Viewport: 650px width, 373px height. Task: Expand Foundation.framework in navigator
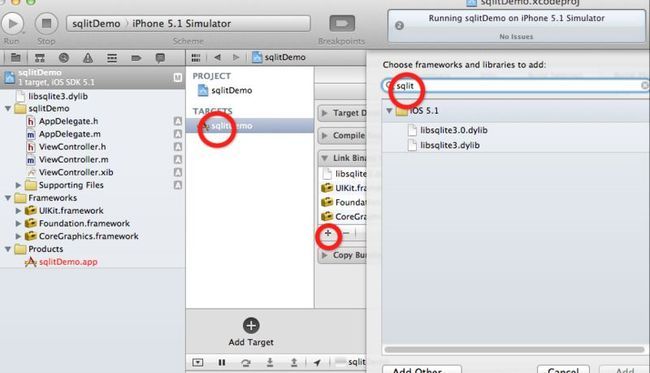(18, 223)
